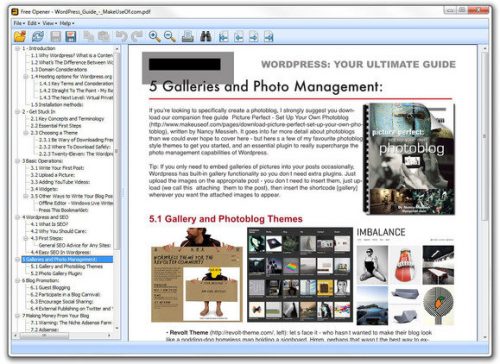Collapse the '4.3 First Steps' tree node
Screen dimensions: 500x364
[26, 238]
